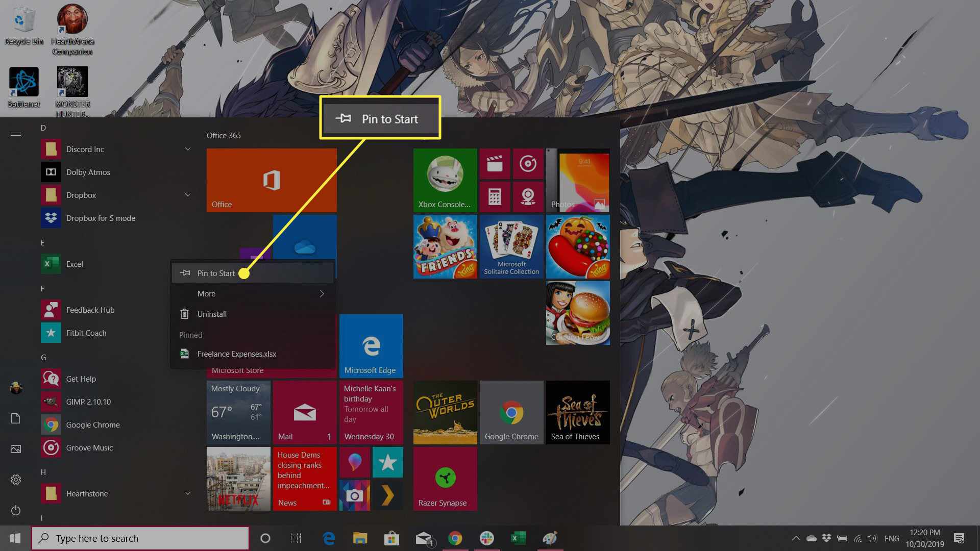Open Get Help
The image size is (980, 551).
coord(117,379)
